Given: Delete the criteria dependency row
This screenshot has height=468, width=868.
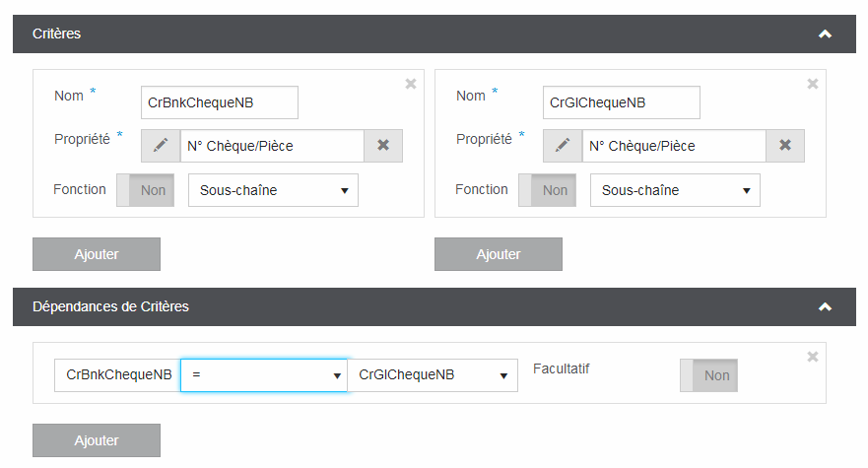Looking at the screenshot, I should (813, 357).
